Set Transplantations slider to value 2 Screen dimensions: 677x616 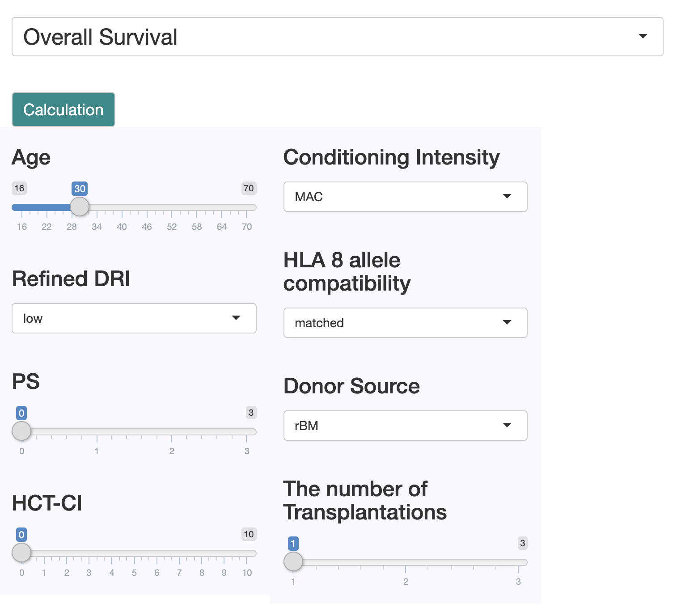tap(406, 562)
